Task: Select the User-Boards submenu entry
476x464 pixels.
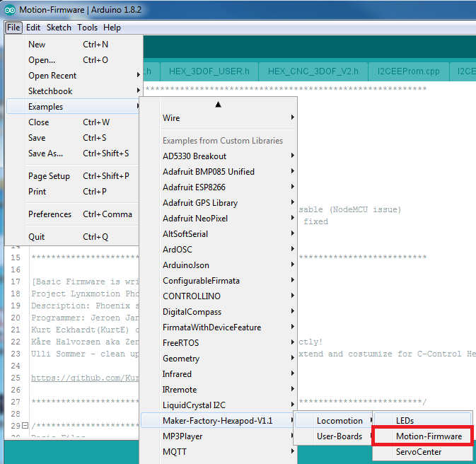Action: pyautogui.click(x=335, y=436)
